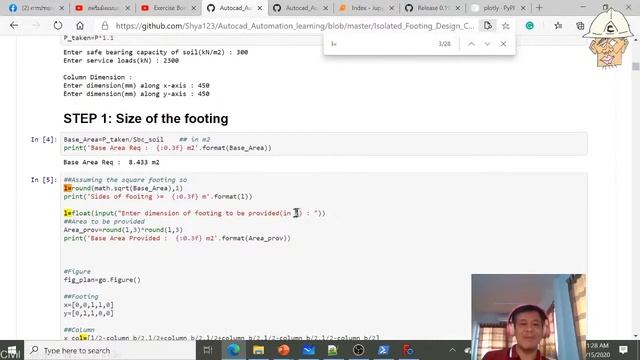Jump to previous find result
The width and height of the screenshot is (640, 360).
click(471, 44)
